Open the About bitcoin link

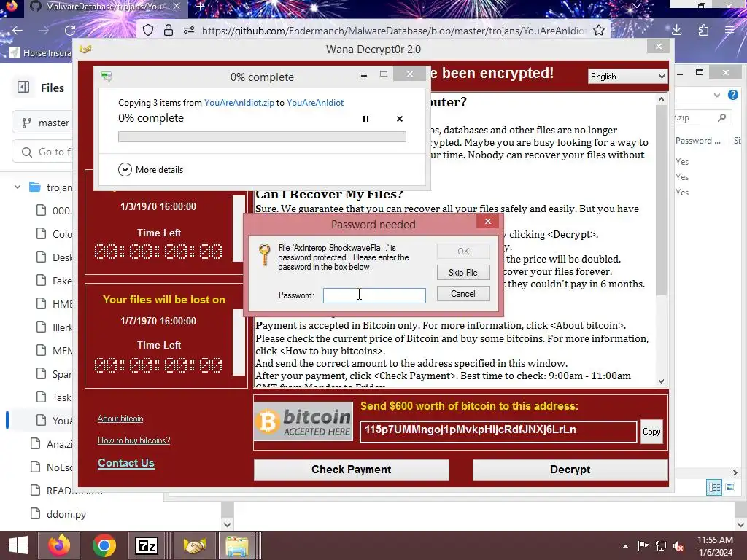[120, 419]
